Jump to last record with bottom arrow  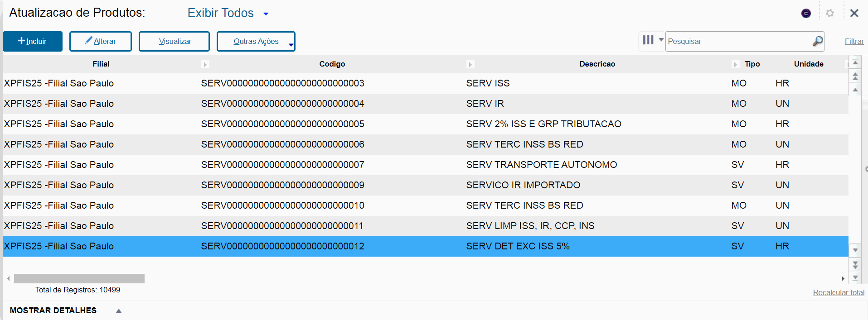click(x=855, y=277)
